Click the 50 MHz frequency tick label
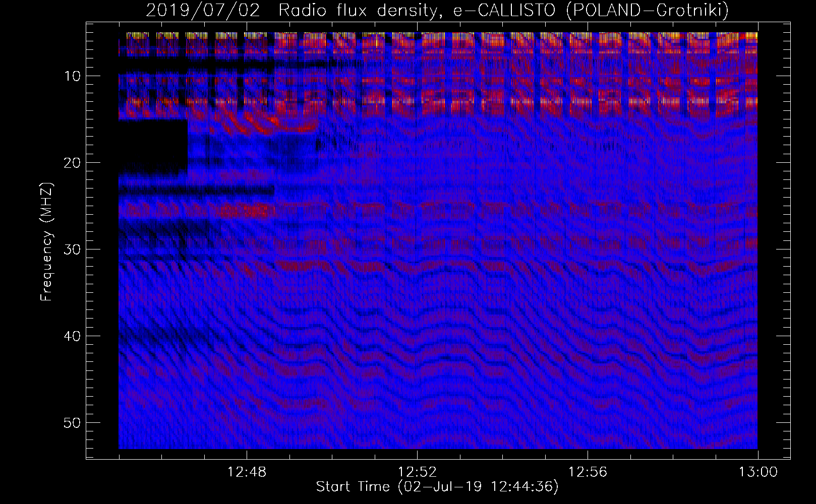Viewport: 816px width, 504px height. [x=73, y=423]
